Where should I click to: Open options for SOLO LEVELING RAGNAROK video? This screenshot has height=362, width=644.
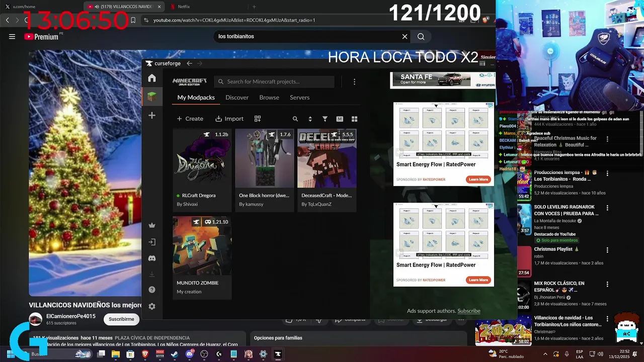pyautogui.click(x=607, y=208)
